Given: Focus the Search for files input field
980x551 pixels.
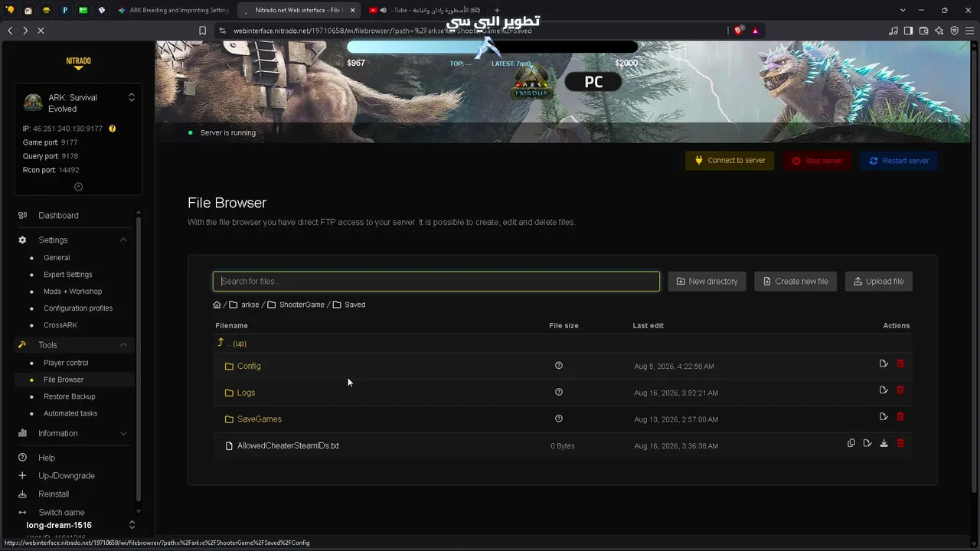Looking at the screenshot, I should click(x=436, y=282).
